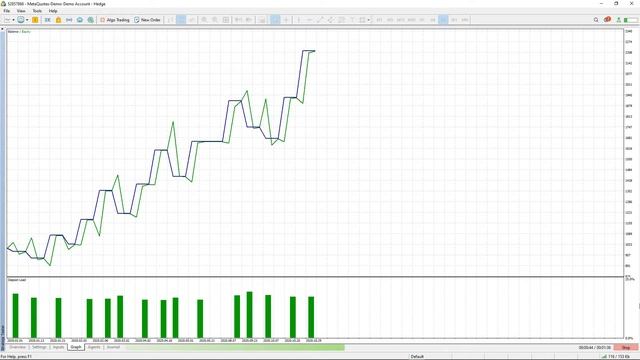Switch to the Overview tab
This screenshot has height=360, width=640.
pyautogui.click(x=18, y=347)
